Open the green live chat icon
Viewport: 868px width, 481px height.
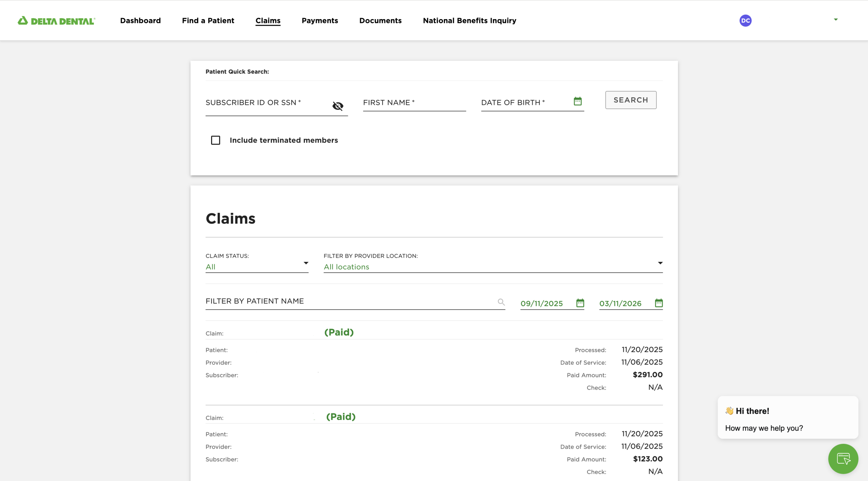843,459
